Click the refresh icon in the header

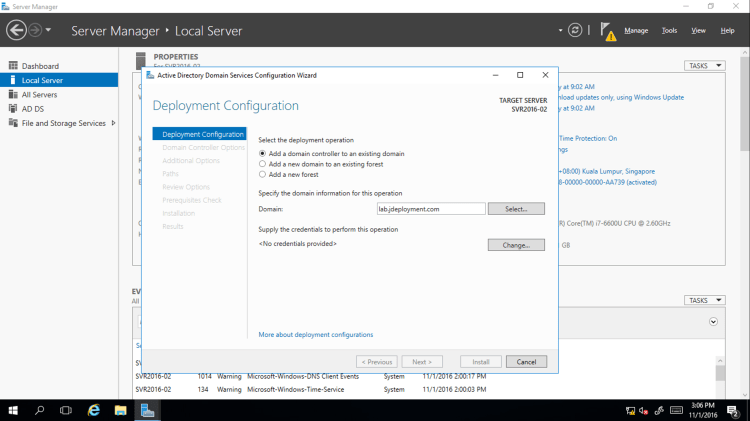(575, 30)
